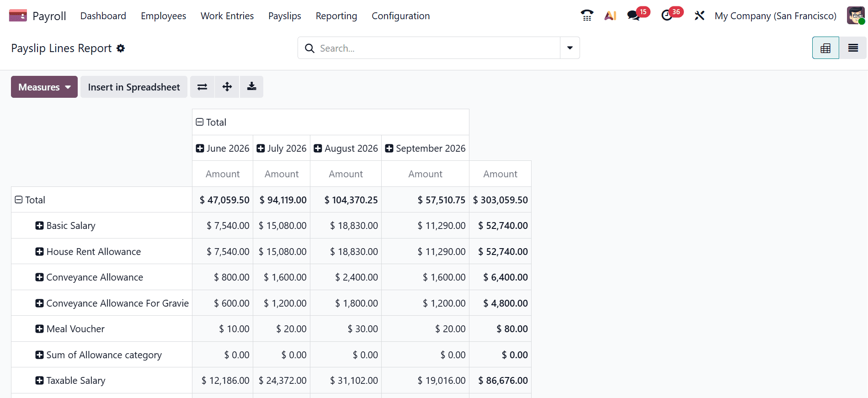Download the pivot table as xlsx
The width and height of the screenshot is (868, 398).
tap(251, 87)
